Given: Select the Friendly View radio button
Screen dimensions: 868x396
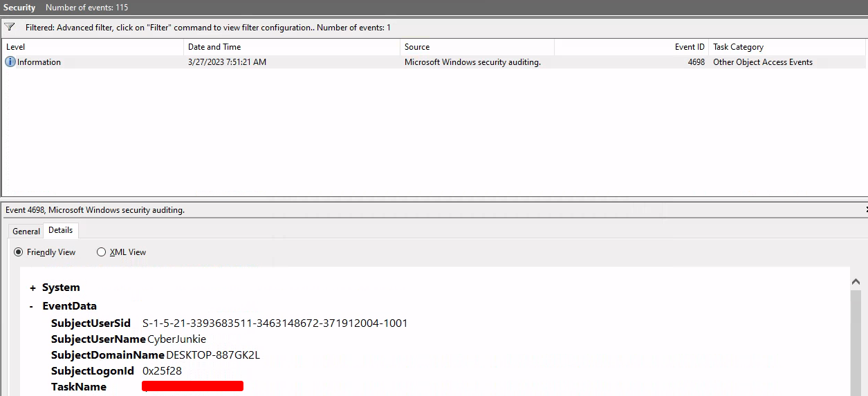Looking at the screenshot, I should pyautogui.click(x=19, y=252).
